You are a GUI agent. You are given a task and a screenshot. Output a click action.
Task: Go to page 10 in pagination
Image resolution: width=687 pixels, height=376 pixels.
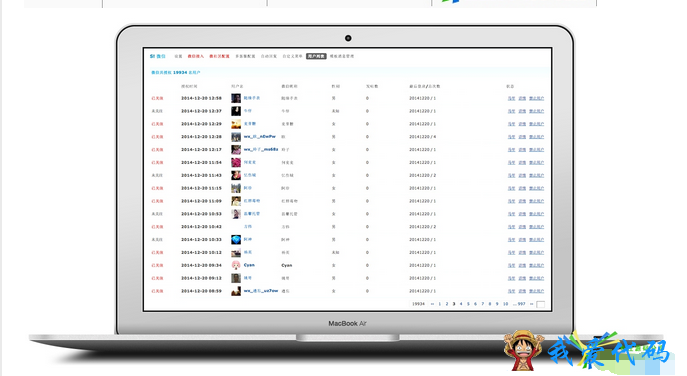coord(505,304)
